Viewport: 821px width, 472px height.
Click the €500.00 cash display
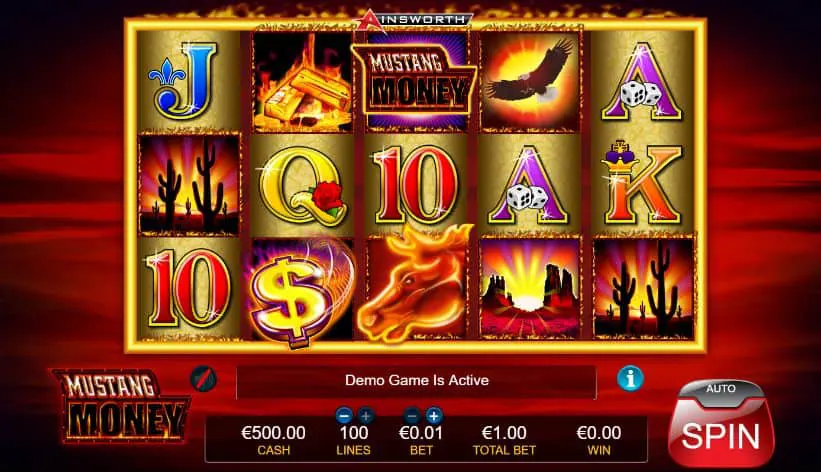point(273,439)
